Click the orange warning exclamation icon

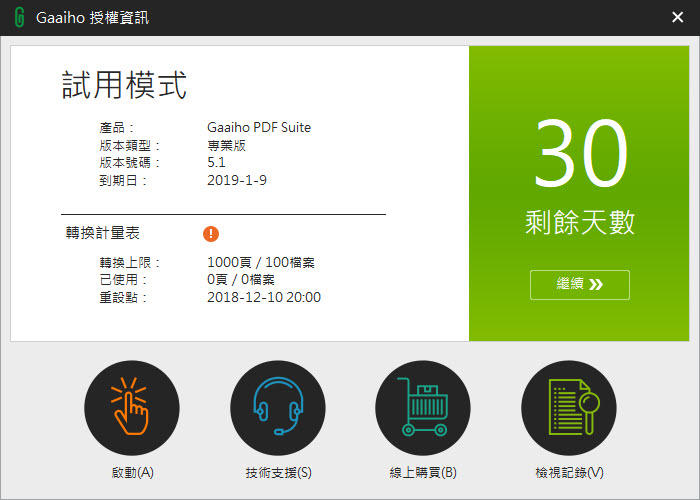[x=211, y=233]
